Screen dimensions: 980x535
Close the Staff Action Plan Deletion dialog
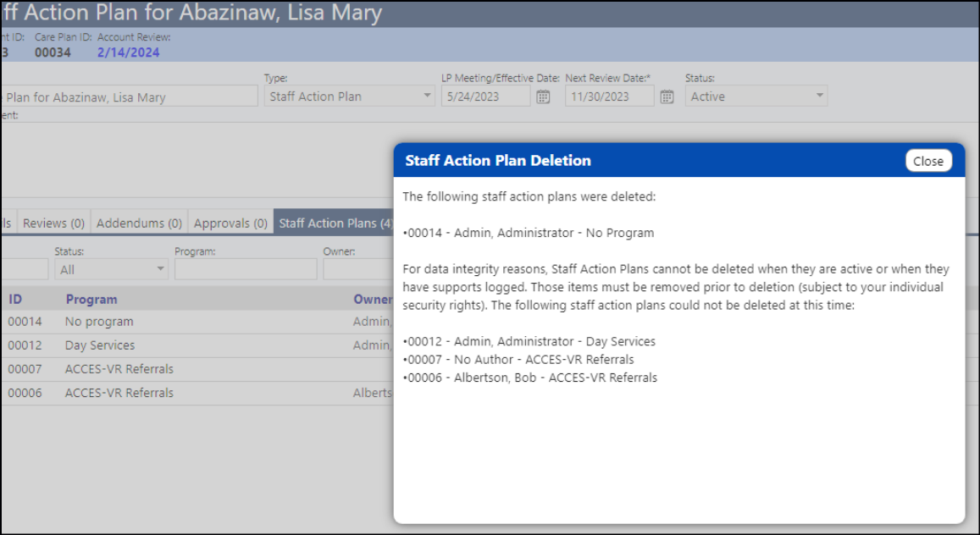928,161
